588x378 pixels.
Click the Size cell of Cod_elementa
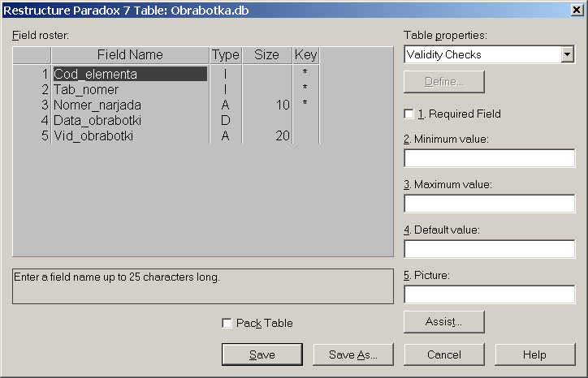pyautogui.click(x=267, y=74)
